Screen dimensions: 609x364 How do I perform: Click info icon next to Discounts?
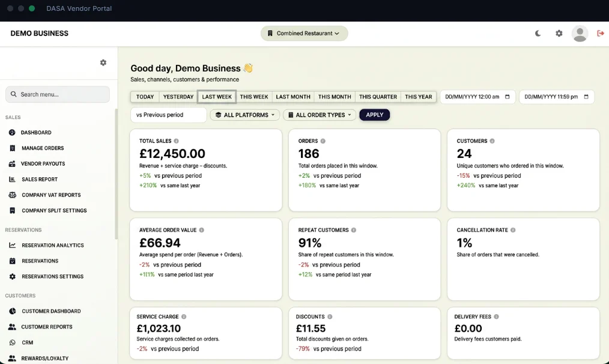[330, 317]
